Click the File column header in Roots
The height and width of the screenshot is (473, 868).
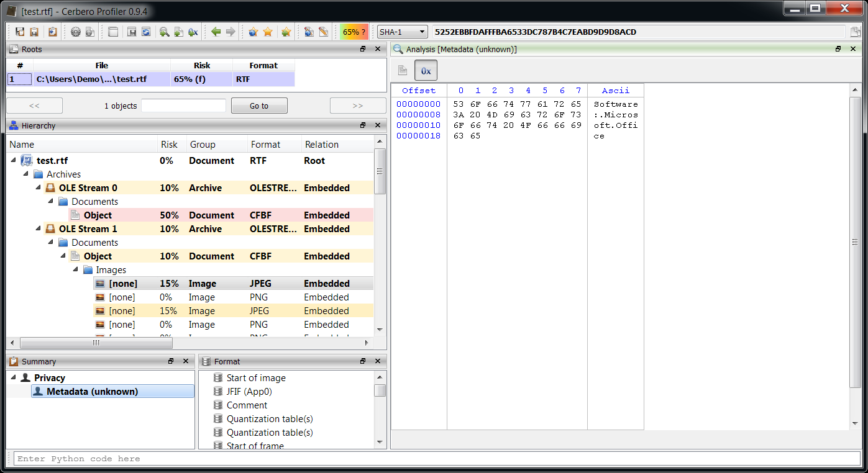click(x=102, y=65)
